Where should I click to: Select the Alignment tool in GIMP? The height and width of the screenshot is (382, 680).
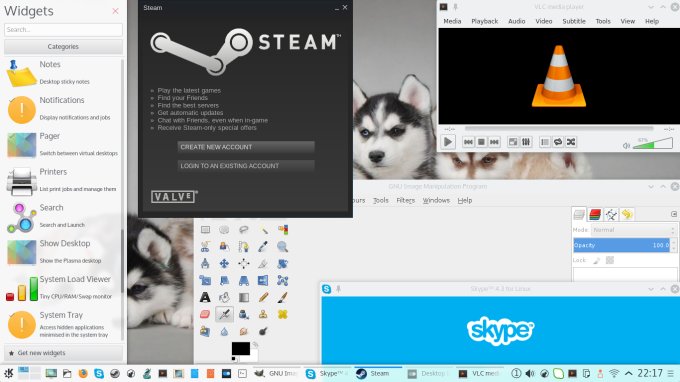244,264
